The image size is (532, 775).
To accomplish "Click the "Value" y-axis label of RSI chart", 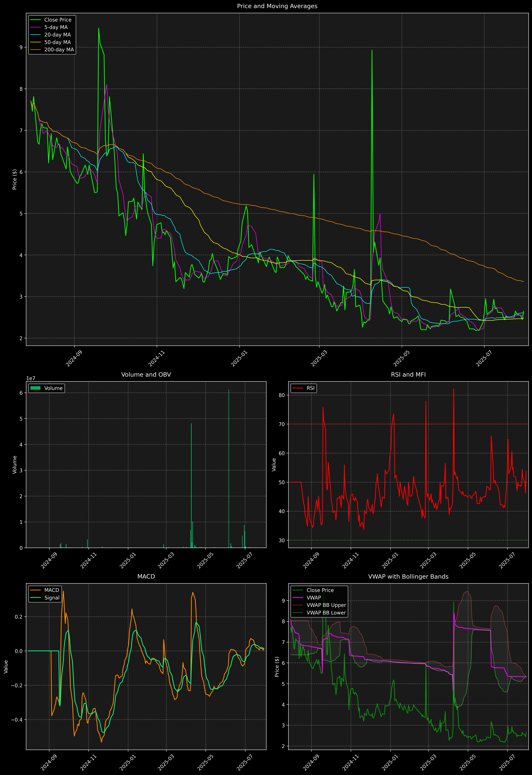I will click(x=274, y=464).
